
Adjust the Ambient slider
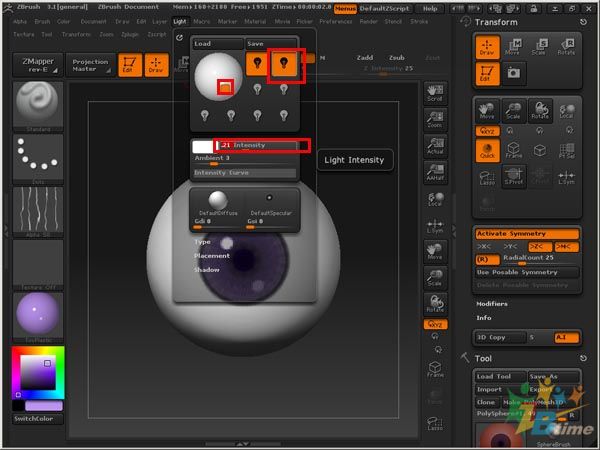[245, 160]
